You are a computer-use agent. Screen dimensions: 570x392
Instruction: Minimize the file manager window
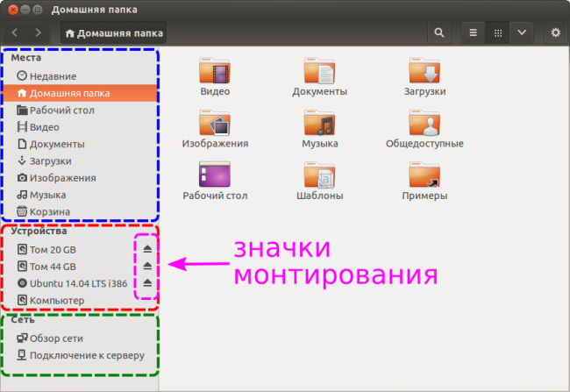[25, 10]
